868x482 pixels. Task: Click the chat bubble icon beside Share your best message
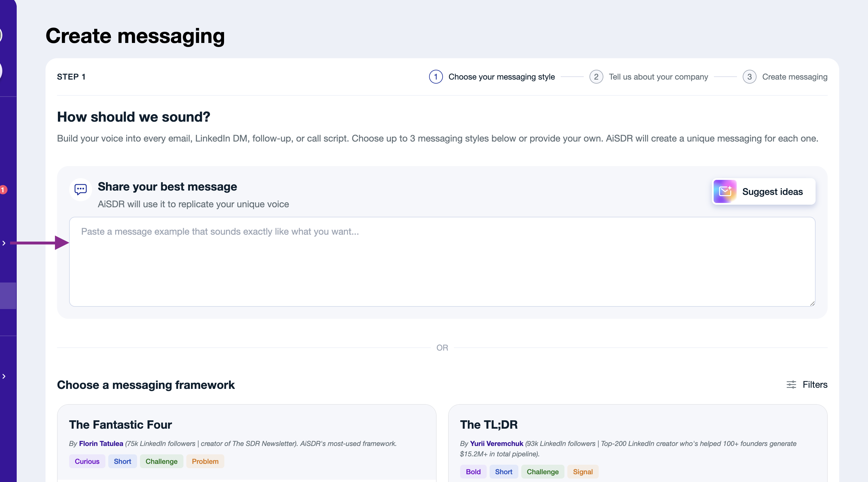click(81, 190)
